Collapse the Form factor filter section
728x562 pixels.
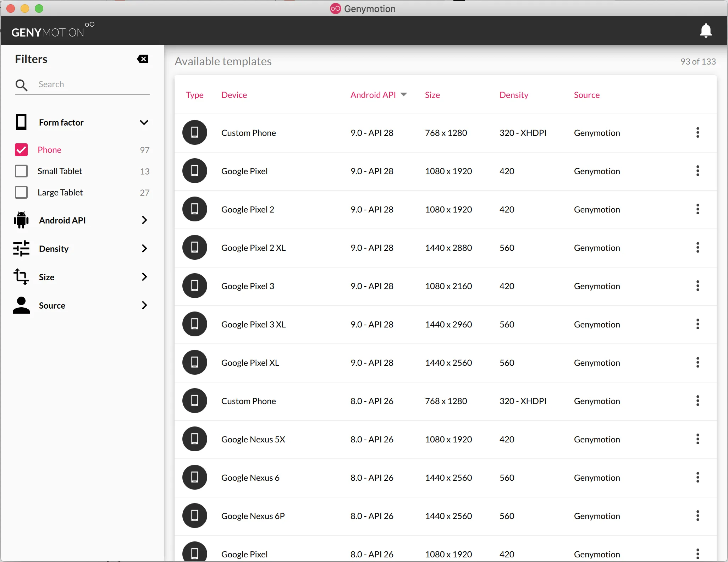[144, 123]
